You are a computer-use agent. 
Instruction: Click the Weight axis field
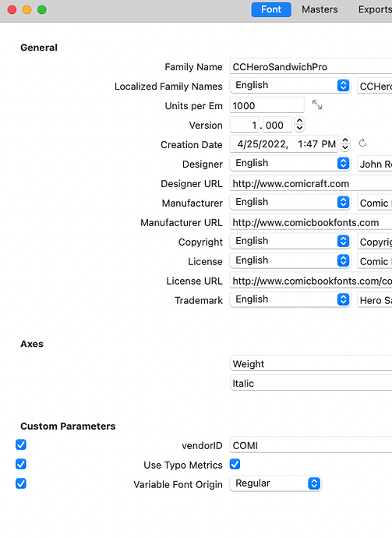pos(311,363)
